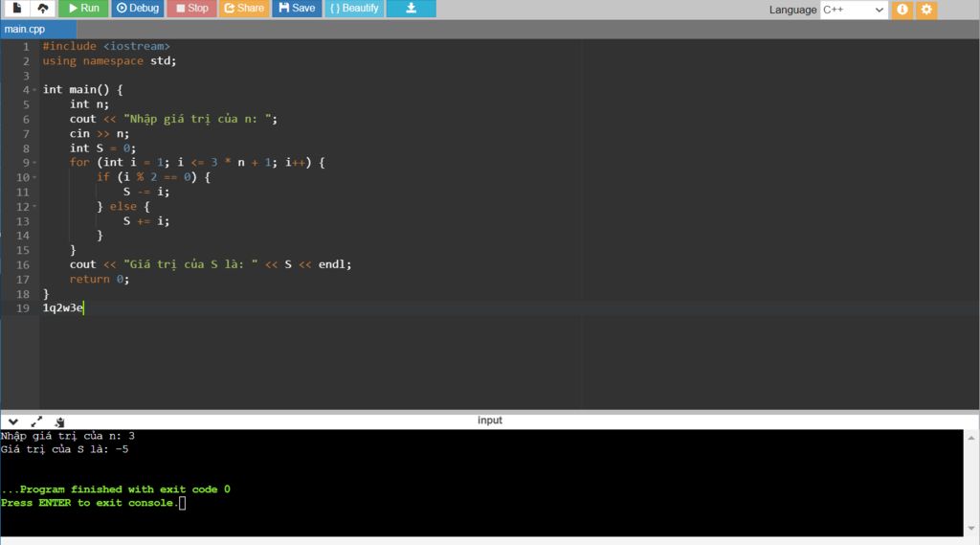Viewport: 980px width, 545px height.
Task: Collapse the for loop at line 9
Action: (34, 163)
